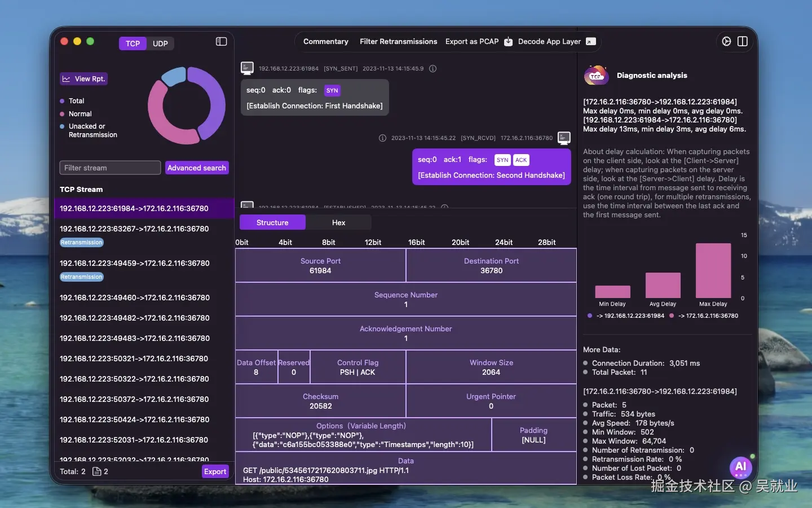Screen dimensions: 812x508
Task: Open the Decode App Layer icon
Action: (x=590, y=41)
